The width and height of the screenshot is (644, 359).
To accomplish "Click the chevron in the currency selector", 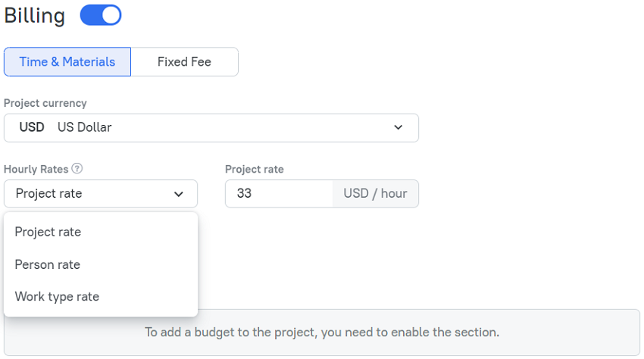I will (398, 127).
